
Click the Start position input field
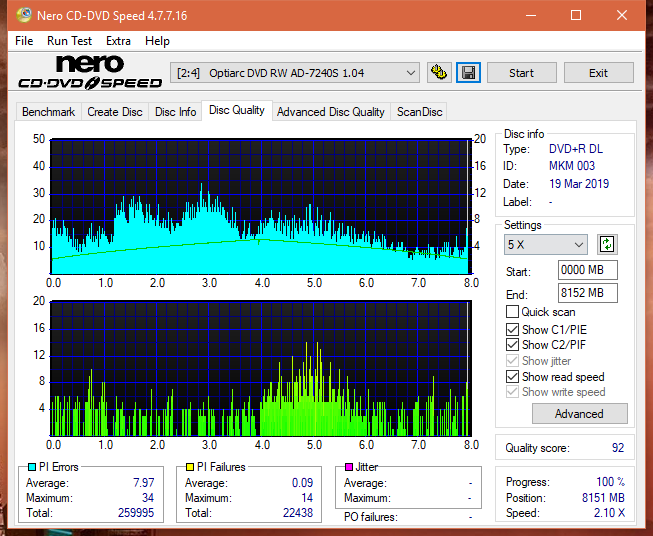click(x=587, y=270)
